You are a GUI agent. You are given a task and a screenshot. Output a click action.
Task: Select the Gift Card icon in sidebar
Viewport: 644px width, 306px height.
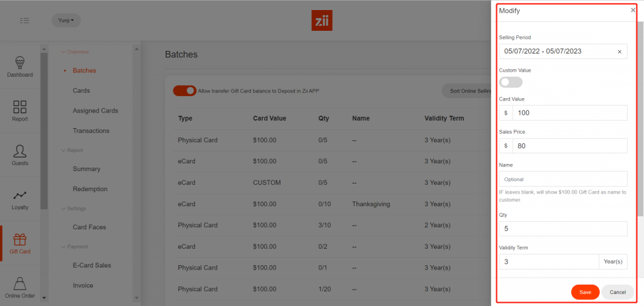(19, 240)
